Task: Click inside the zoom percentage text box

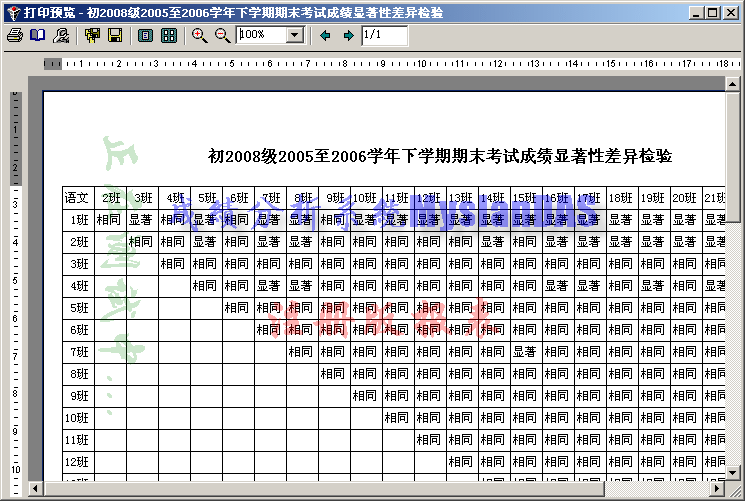Action: (x=261, y=35)
